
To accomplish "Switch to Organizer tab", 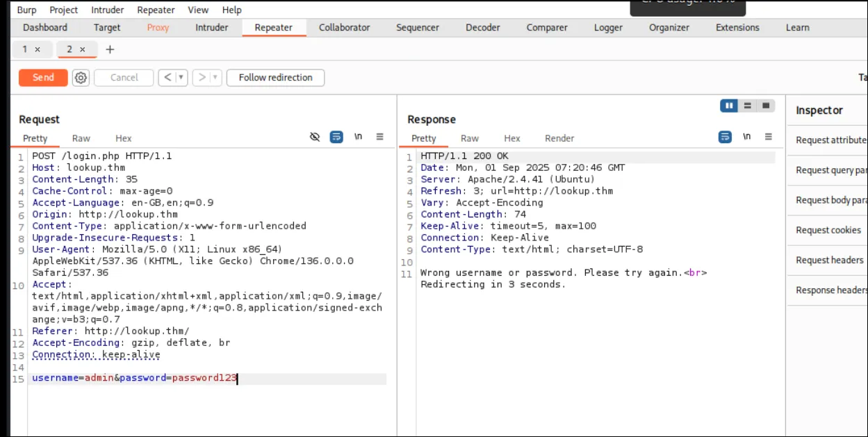I will pyautogui.click(x=669, y=28).
